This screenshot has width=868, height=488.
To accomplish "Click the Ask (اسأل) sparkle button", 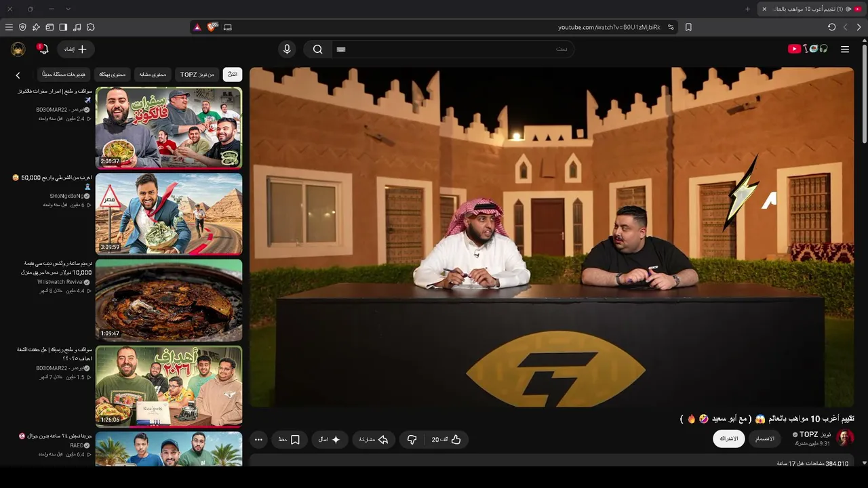I will tap(330, 440).
